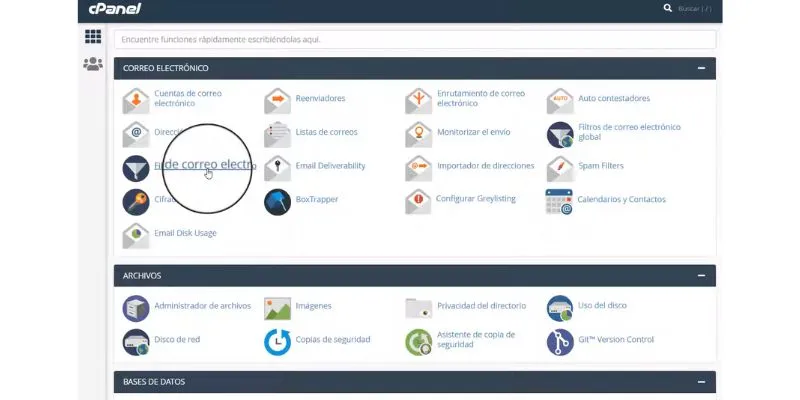Focus the 'Encuentre funciones rápidamente' search field
The height and width of the screenshot is (400, 800).
pos(415,39)
